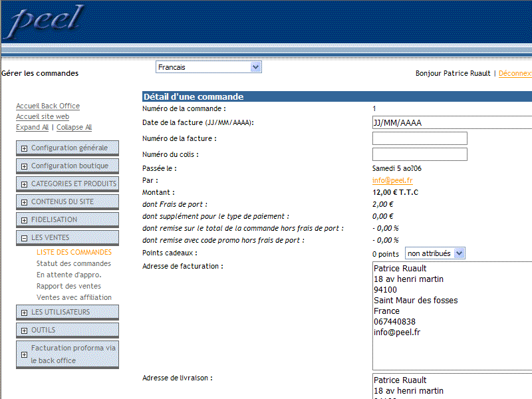Expand FIDELISATION plus icon
This screenshot has height=399, width=532.
24,220
